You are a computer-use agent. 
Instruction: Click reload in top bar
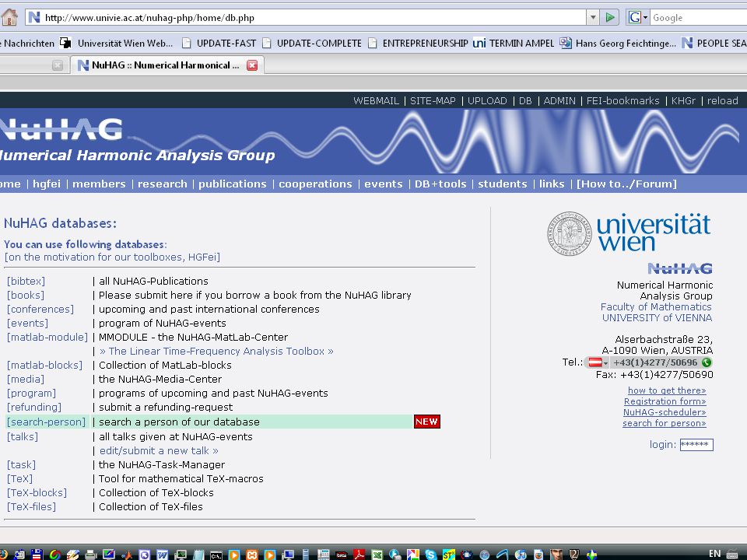[x=722, y=101]
